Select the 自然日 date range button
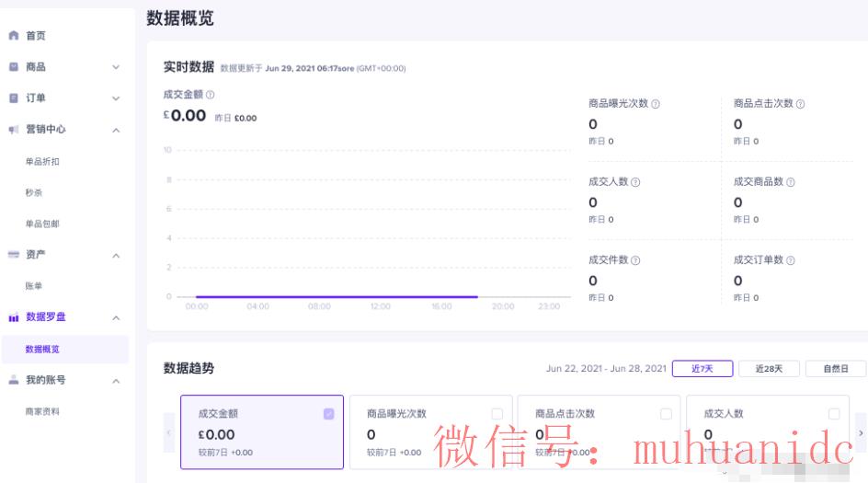868x483 pixels. [x=836, y=369]
